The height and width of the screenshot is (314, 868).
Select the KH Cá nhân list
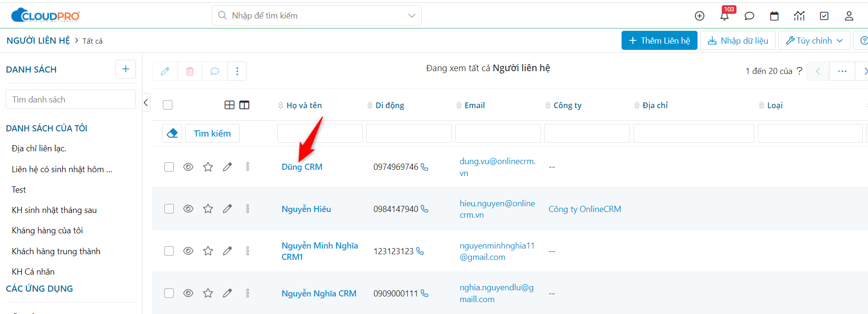33,272
